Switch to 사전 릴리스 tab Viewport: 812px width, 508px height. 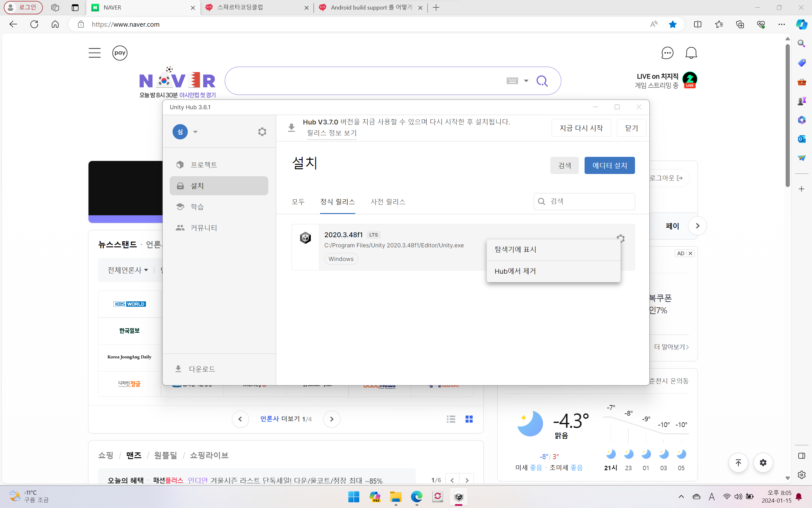tap(388, 202)
